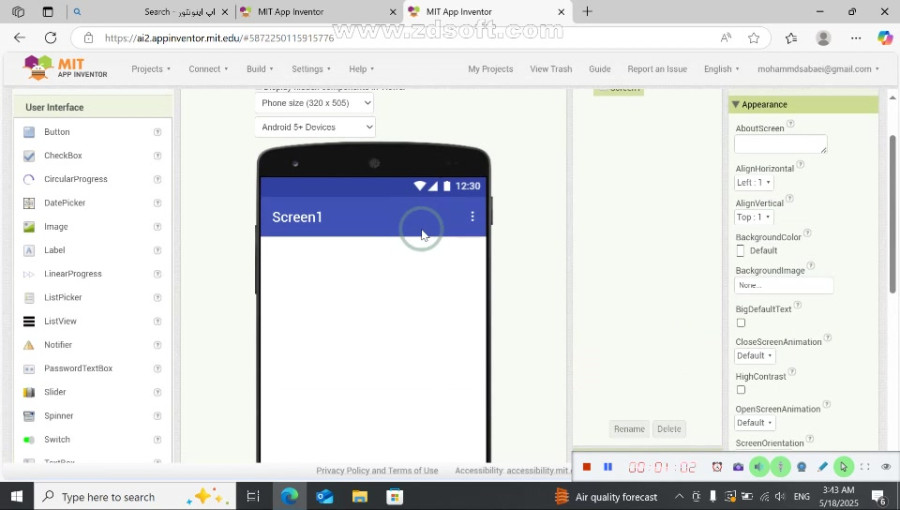Screen dimensions: 900x510
Task: Toggle the BigDefaultText checkbox
Action: click(741, 323)
